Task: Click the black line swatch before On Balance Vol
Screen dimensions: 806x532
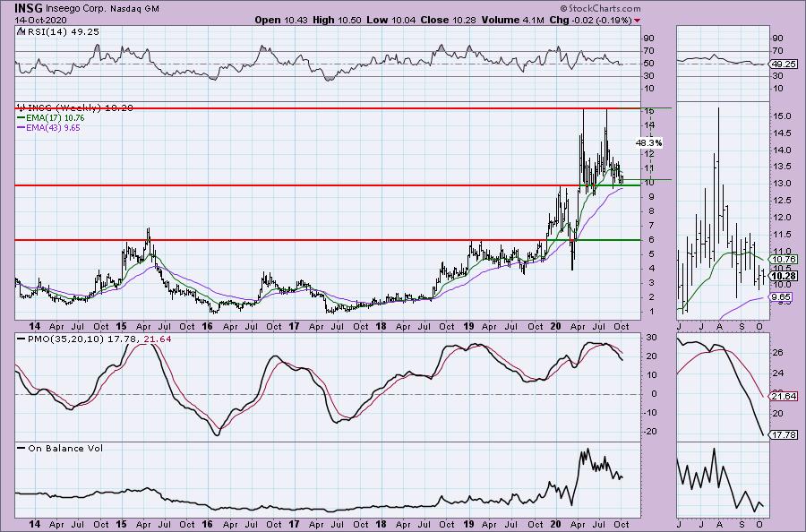Action: (x=21, y=448)
